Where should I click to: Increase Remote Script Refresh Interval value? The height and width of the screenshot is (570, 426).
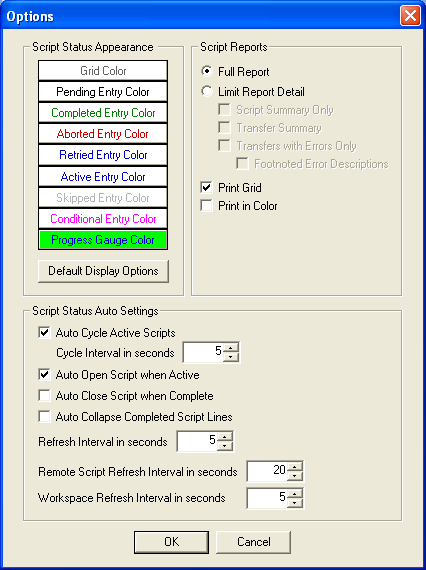pyautogui.click(x=295, y=466)
